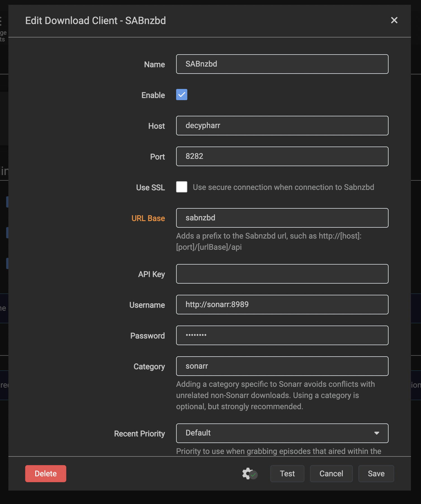
Task: Click the Use SSL label
Action: [150, 187]
